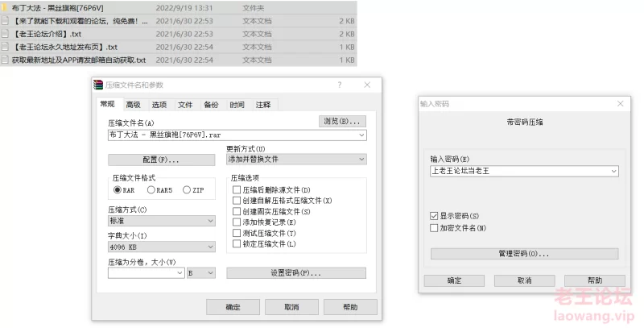Viewport: 644px width, 328px height.
Task: Click the file icon of 【老王论坛永久地址发布页】.txt
Action: click(x=5, y=47)
